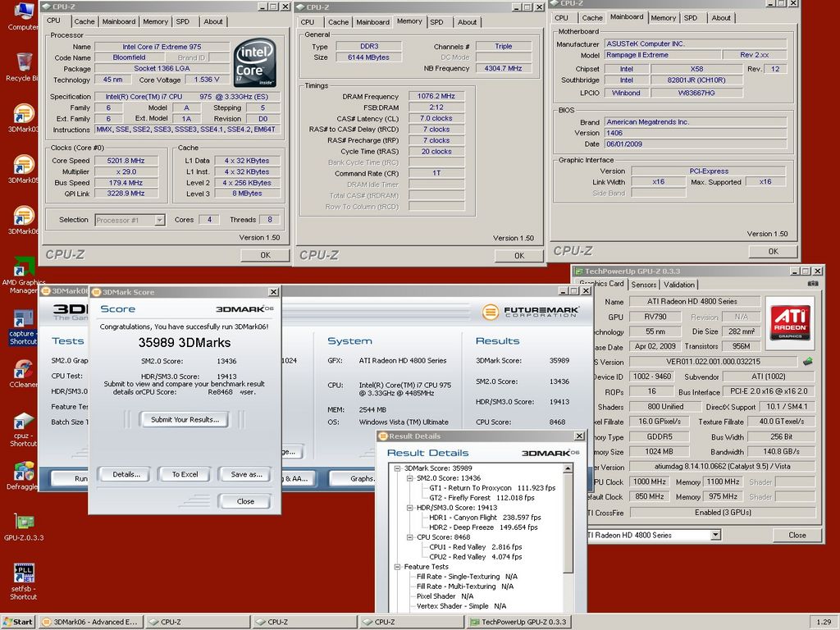
Task: Click the GPU-Z BIOS save chip icon
Action: tap(808, 362)
